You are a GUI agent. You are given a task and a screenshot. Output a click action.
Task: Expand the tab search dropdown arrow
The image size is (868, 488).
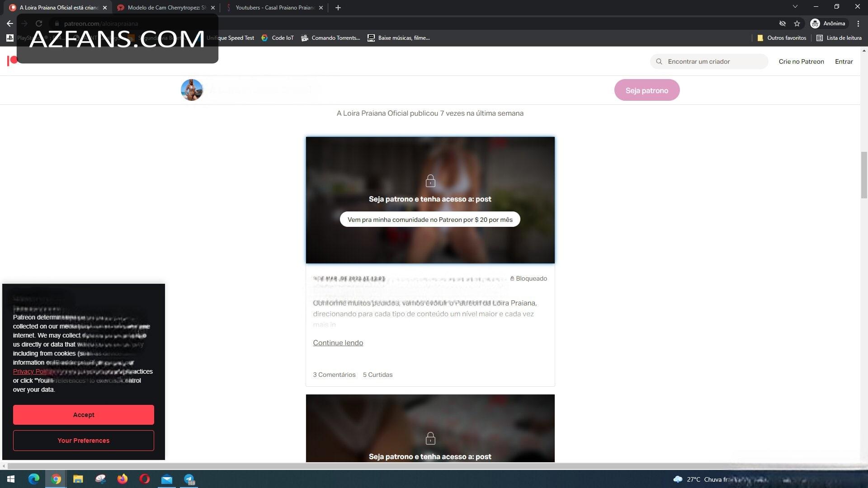tap(795, 7)
